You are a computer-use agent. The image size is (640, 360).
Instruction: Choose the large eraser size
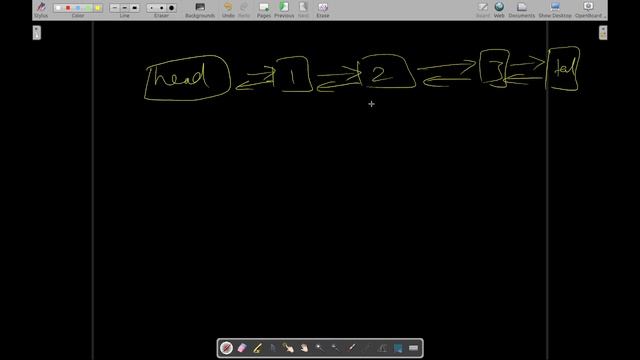(x=171, y=8)
